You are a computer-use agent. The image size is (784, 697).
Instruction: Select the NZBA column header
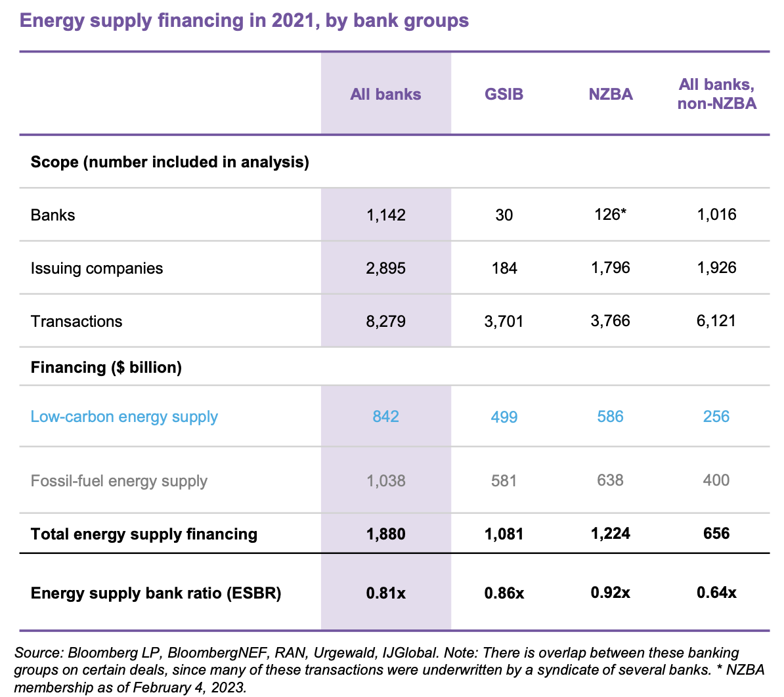(x=610, y=94)
